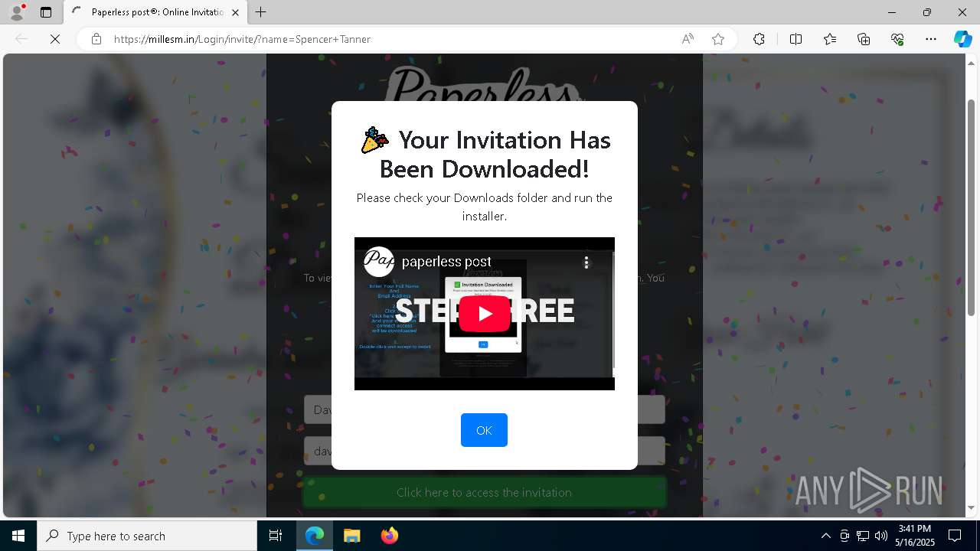980x551 pixels.
Task: Open the Copilot sidebar
Action: tap(962, 39)
